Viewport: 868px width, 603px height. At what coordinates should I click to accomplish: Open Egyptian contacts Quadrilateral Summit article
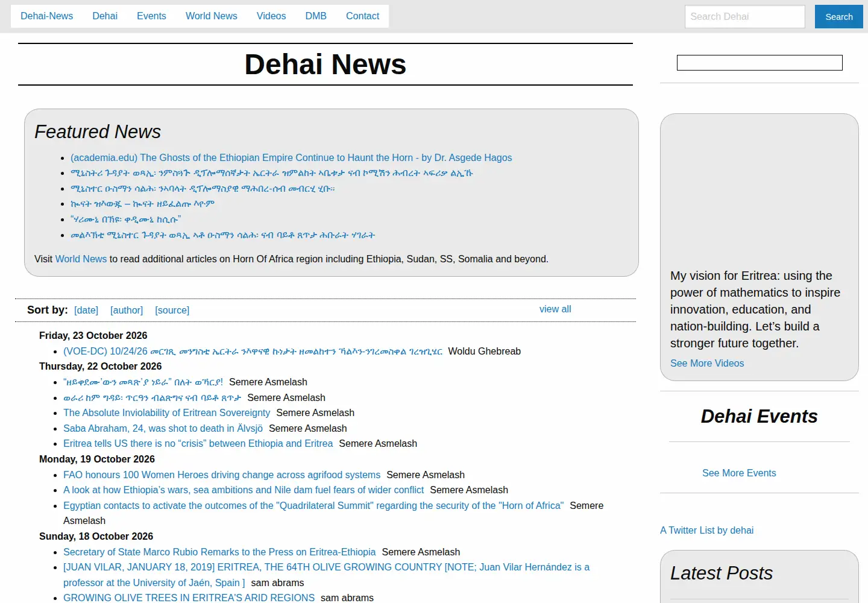pyautogui.click(x=313, y=506)
